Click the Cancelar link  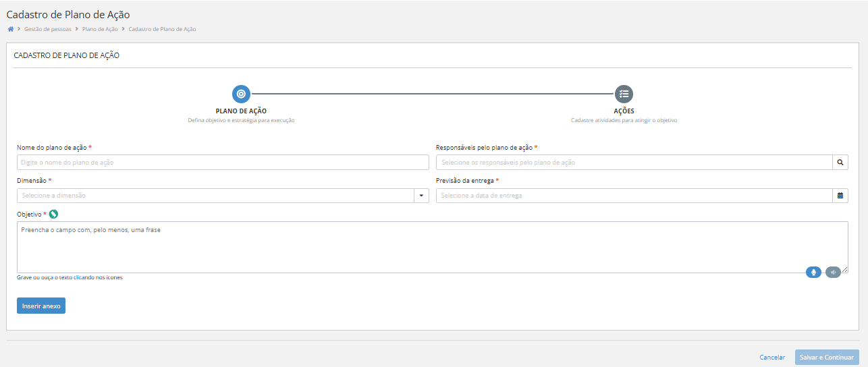pyautogui.click(x=772, y=358)
